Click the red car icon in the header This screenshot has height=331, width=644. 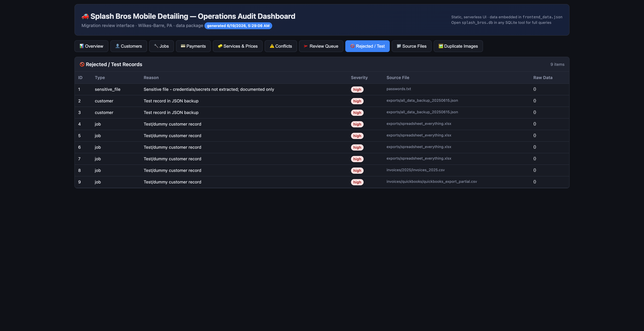(85, 16)
